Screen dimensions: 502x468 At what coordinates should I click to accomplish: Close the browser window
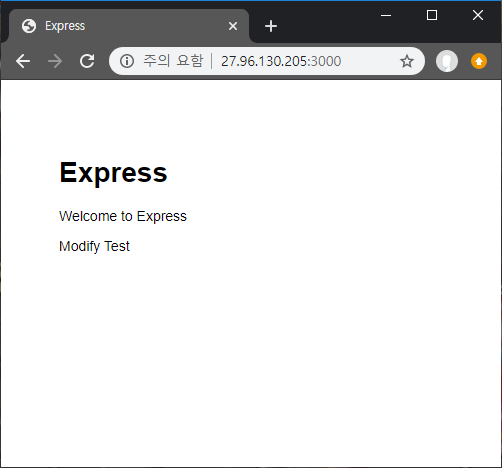[478, 15]
